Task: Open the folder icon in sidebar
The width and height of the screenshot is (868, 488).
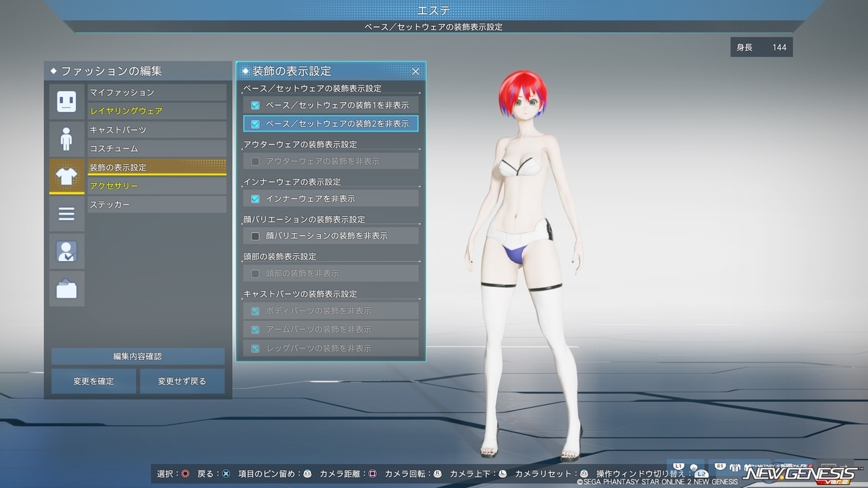Action: click(67, 289)
